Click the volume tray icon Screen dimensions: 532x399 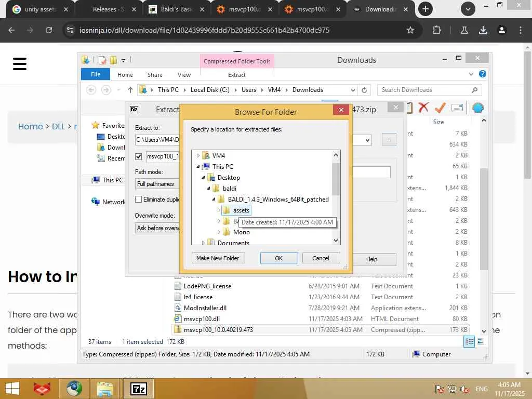tap(464, 389)
